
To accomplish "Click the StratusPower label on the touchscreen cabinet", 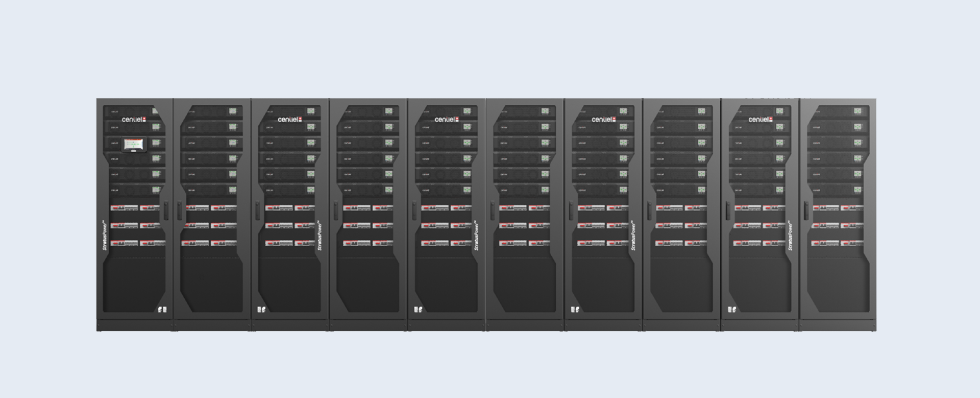I will pyautogui.click(x=104, y=235).
